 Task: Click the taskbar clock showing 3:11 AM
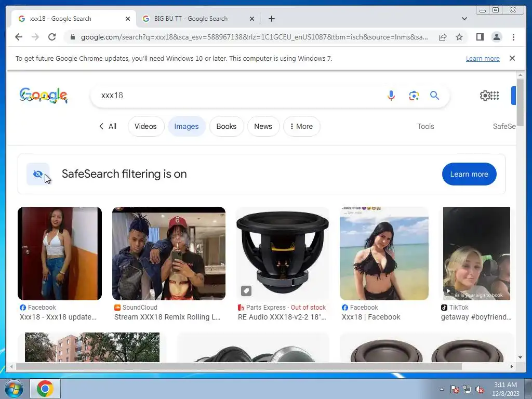coord(505,389)
